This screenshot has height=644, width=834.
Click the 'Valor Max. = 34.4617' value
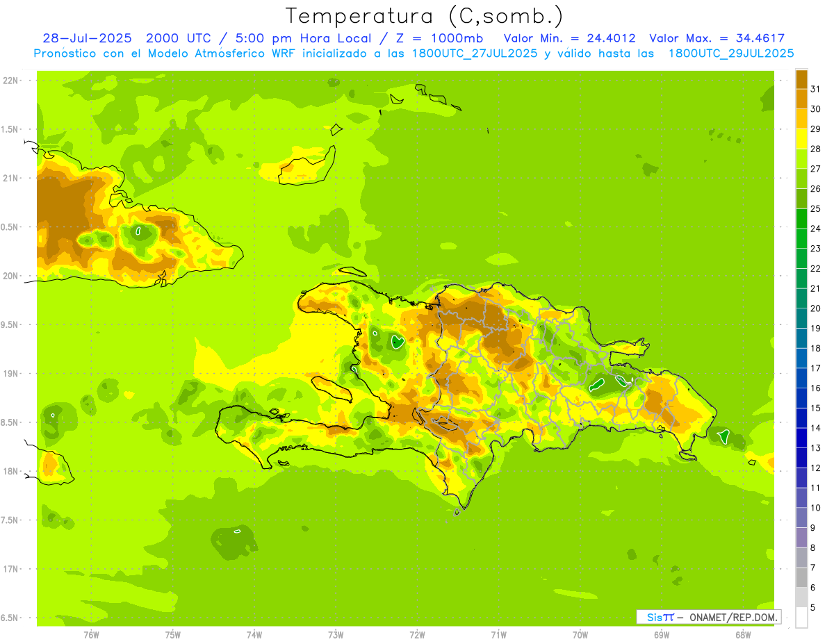click(717, 38)
